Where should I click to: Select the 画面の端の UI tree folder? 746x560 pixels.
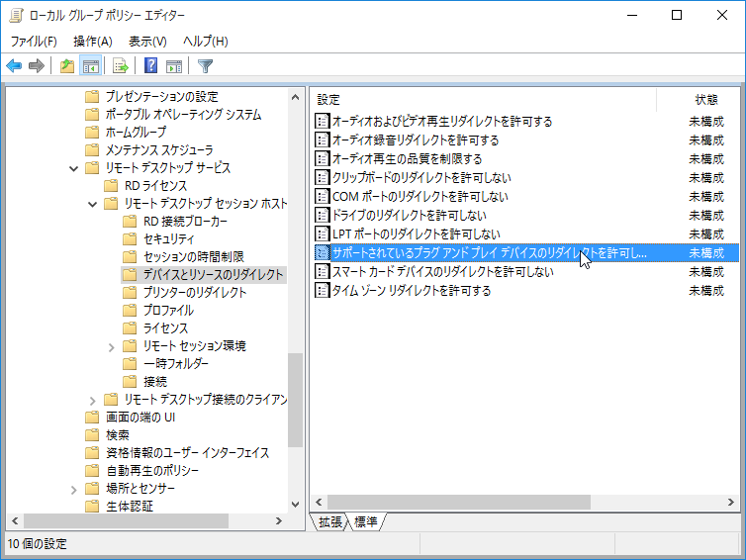tap(140, 418)
